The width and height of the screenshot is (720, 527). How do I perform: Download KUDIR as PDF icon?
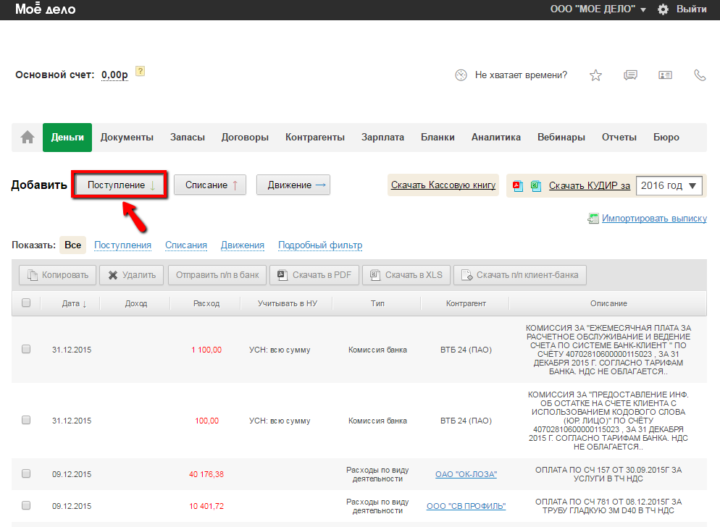click(x=518, y=186)
